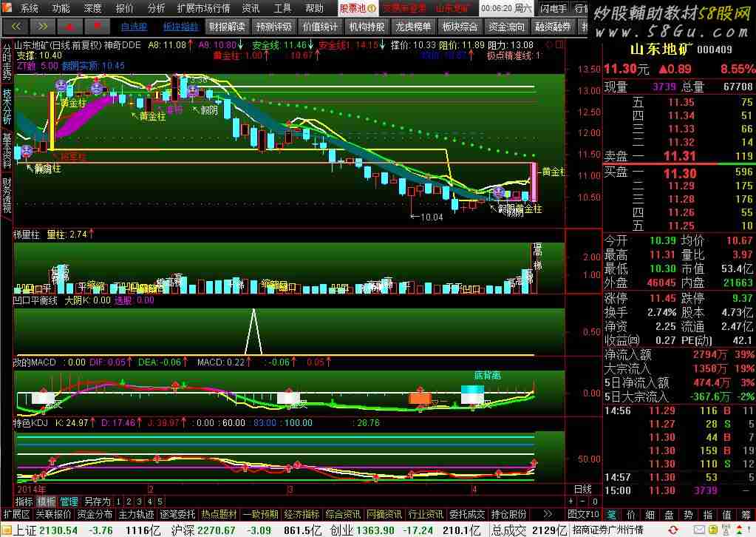Viewport: 756px width, 537px height.
Task: Click the 图文F10 button
Action: [583, 514]
